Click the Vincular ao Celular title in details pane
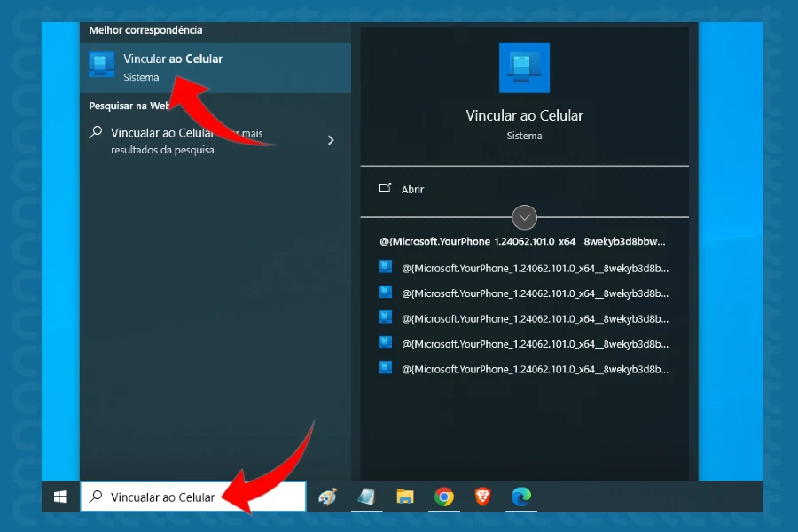Viewport: 798px width, 532px height. [x=524, y=115]
